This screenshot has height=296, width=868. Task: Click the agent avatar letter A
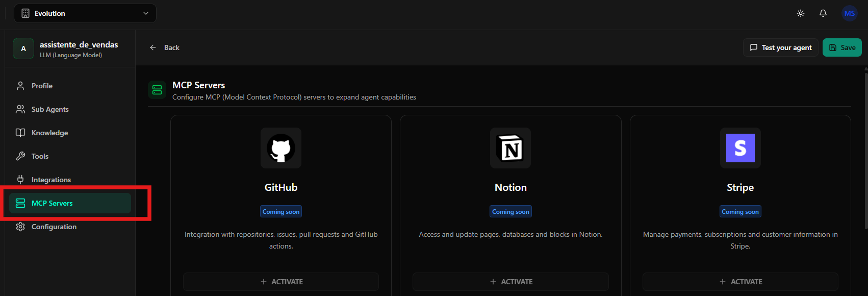tap(23, 48)
